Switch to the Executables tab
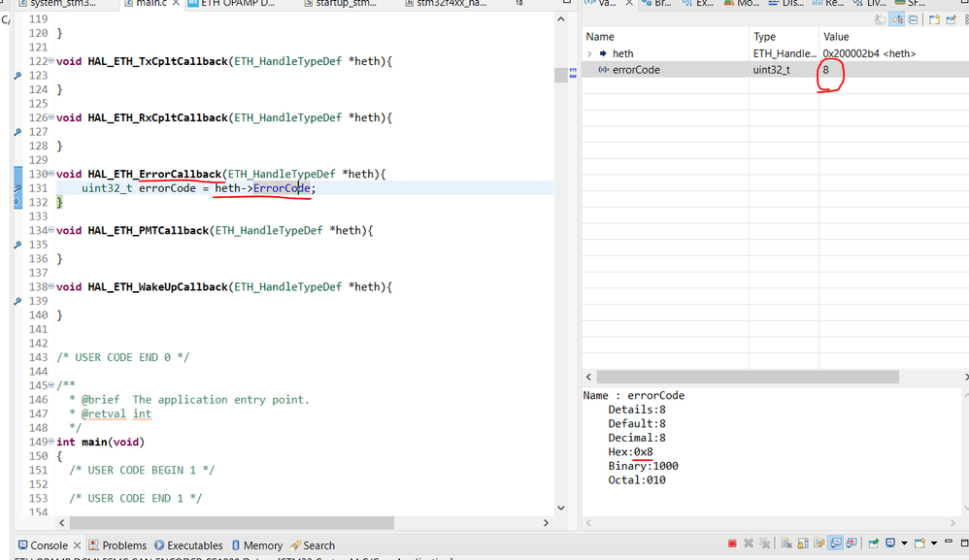Viewport: 969px width, 560px height. (188, 545)
